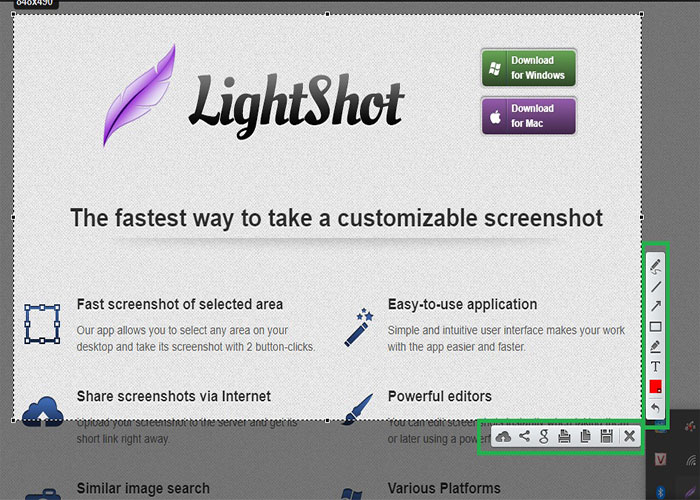
Task: Click the LightShot logo text
Action: (x=295, y=100)
